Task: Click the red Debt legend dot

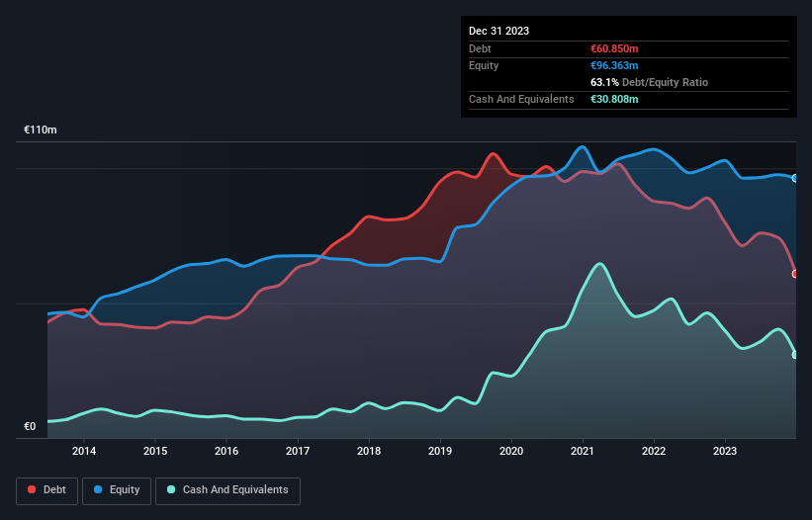Action: [x=32, y=489]
